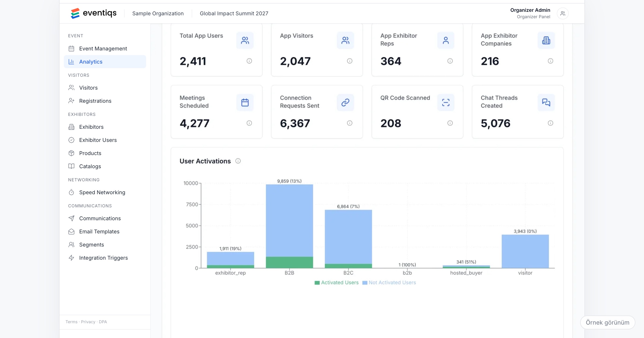Open the user profile avatar icon

pyautogui.click(x=563, y=13)
